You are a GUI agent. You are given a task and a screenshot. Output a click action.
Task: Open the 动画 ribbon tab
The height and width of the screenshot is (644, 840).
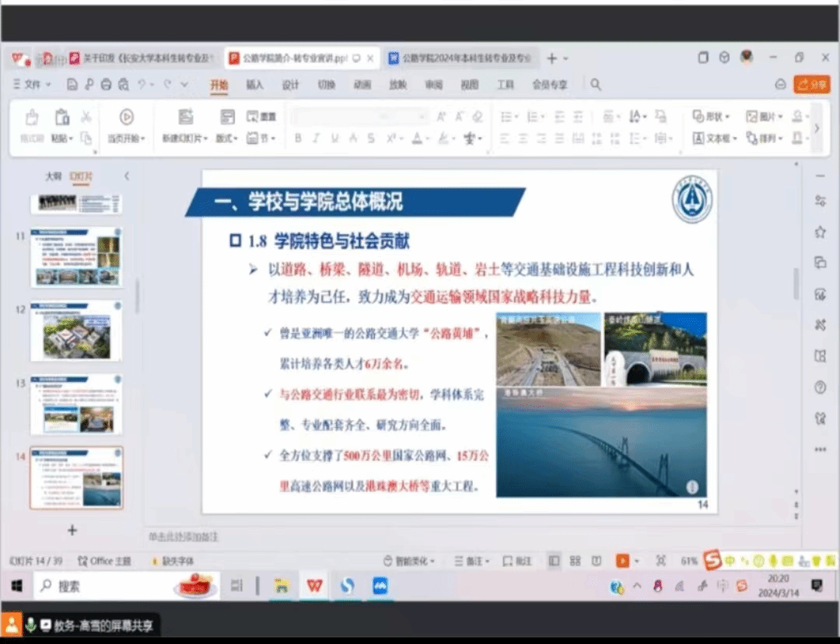click(362, 85)
